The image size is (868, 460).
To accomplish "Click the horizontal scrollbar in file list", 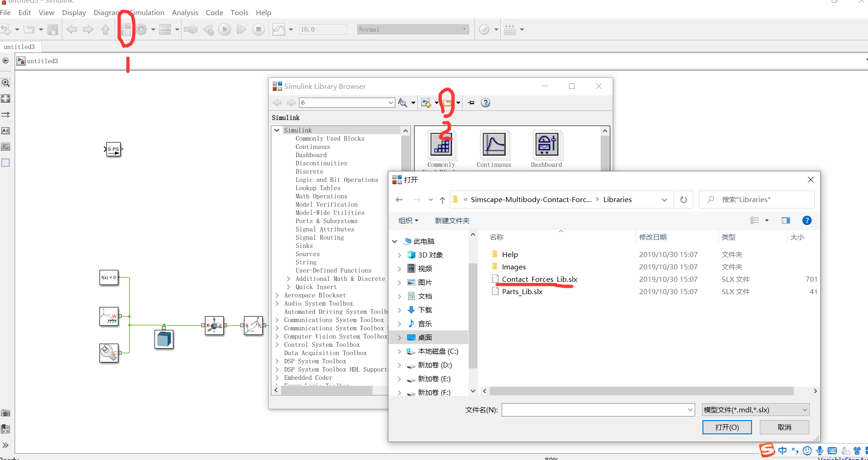I will [x=641, y=391].
